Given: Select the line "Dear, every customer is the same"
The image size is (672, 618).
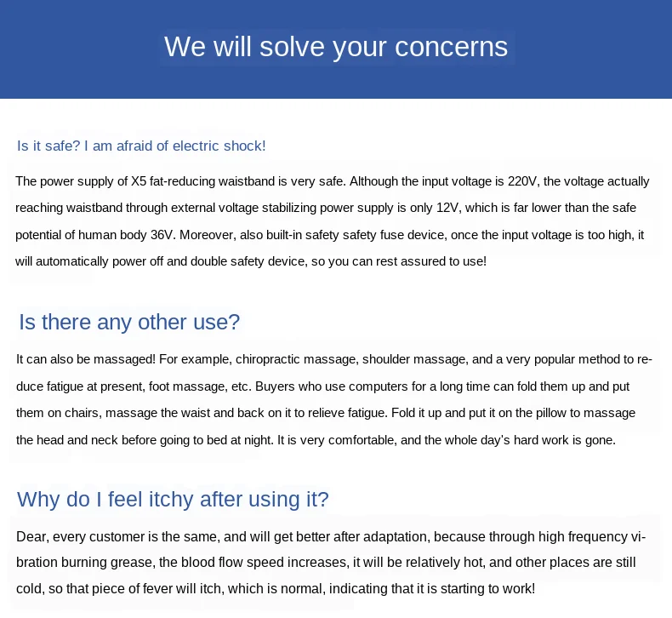Looking at the screenshot, I should [331, 537].
